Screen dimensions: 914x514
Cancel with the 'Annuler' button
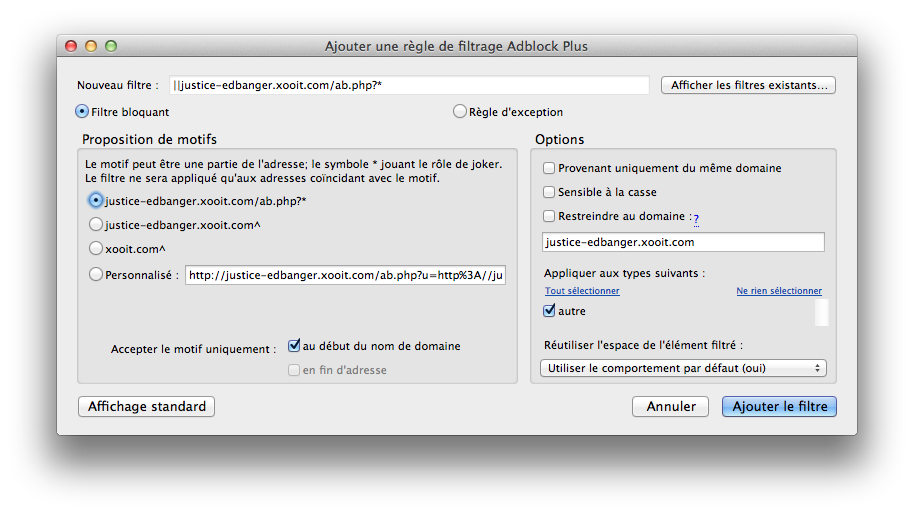670,406
